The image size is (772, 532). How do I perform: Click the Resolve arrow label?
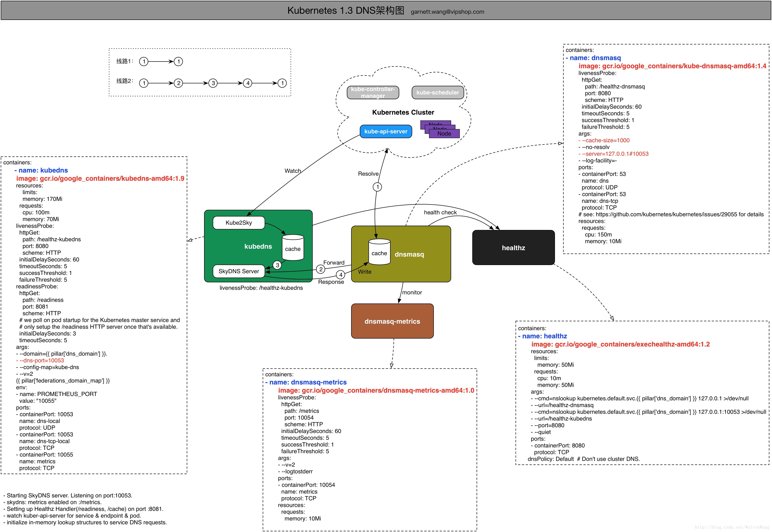[368, 174]
